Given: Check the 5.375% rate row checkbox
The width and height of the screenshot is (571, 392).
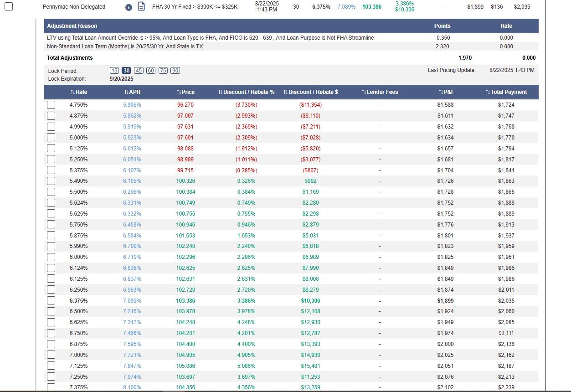Looking at the screenshot, I should coord(51,170).
